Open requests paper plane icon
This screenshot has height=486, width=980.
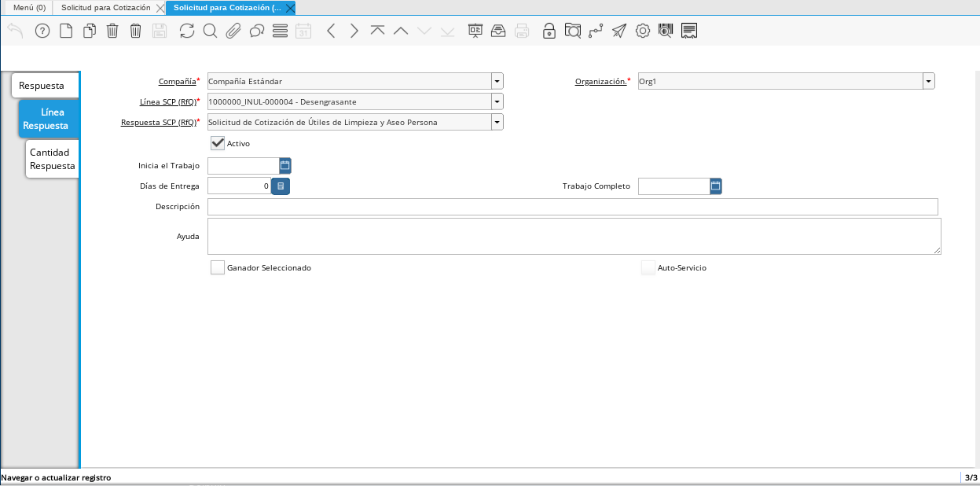(619, 31)
